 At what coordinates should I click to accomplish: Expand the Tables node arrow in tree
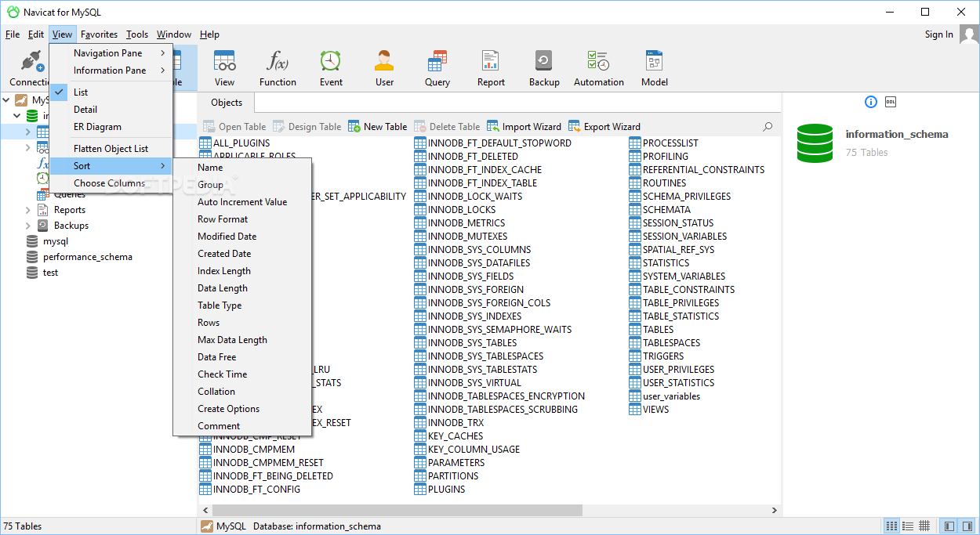click(x=28, y=132)
